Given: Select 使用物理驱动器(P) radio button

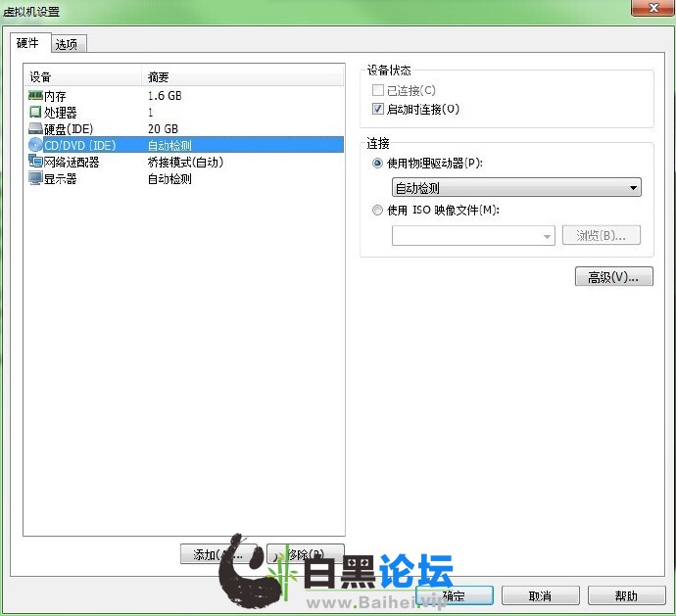Looking at the screenshot, I should pyautogui.click(x=377, y=163).
